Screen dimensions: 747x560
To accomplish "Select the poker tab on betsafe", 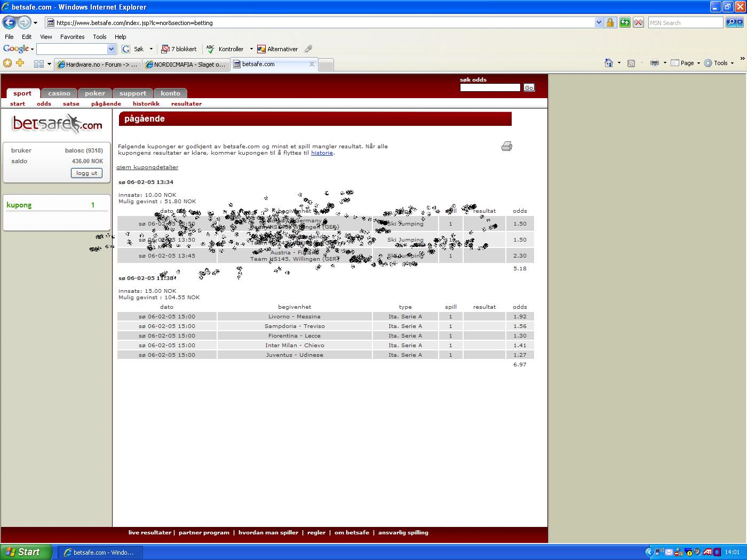I will pyautogui.click(x=95, y=93).
